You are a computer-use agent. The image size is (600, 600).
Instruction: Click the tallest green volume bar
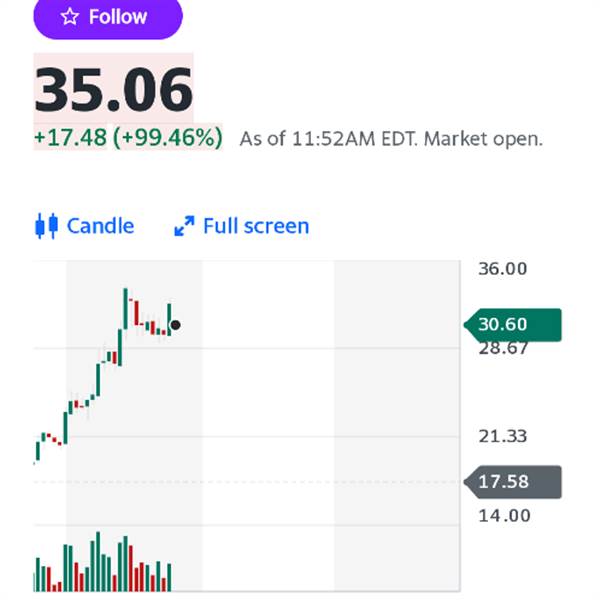[x=98, y=561]
